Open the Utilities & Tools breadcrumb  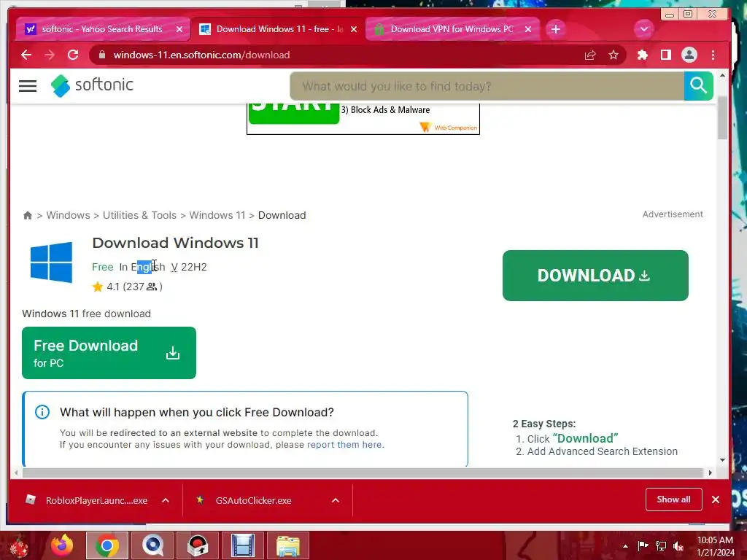[139, 215]
